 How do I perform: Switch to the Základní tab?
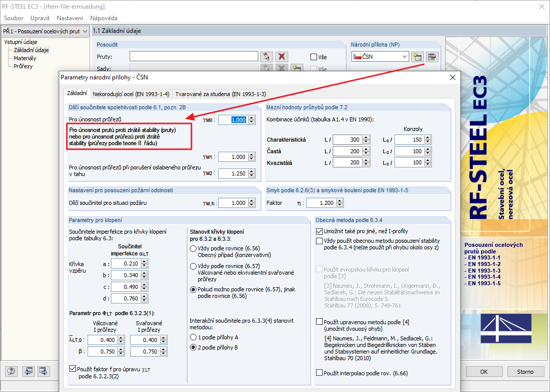(x=77, y=93)
